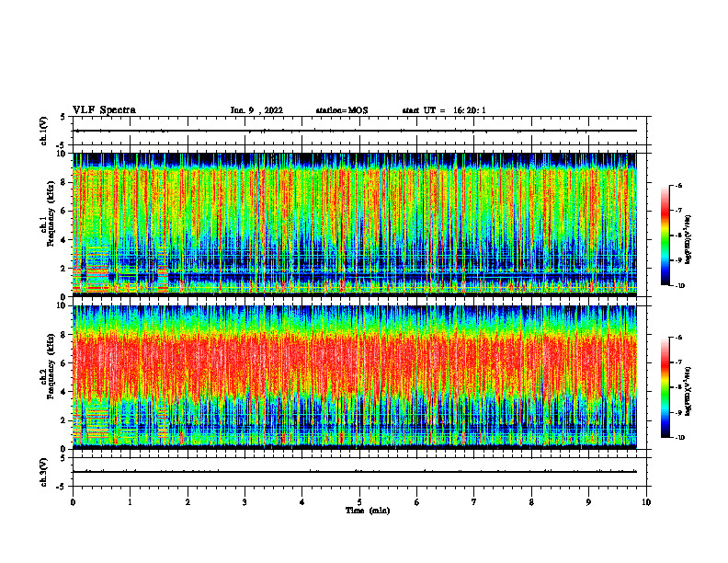Click the "start UT = 16:20: 1" text
Image resolution: width=728 pixels, height=563 pixels.
pyautogui.click(x=444, y=110)
